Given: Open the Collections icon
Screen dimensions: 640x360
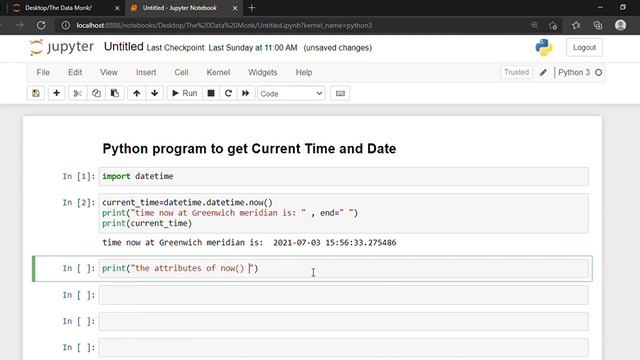Looking at the screenshot, I should click(x=598, y=25).
